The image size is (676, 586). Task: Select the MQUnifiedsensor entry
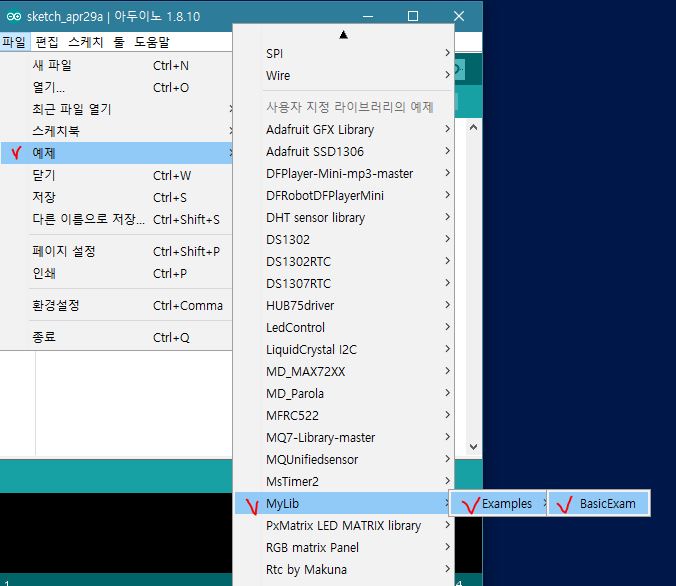pyautogui.click(x=344, y=459)
